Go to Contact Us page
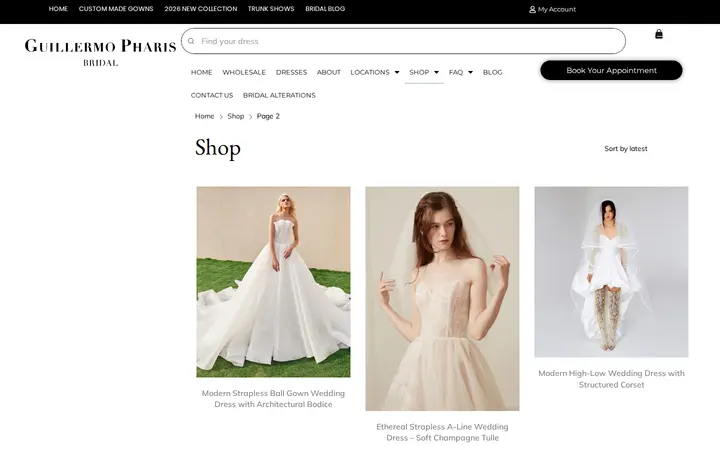This screenshot has width=720, height=450. tap(212, 95)
